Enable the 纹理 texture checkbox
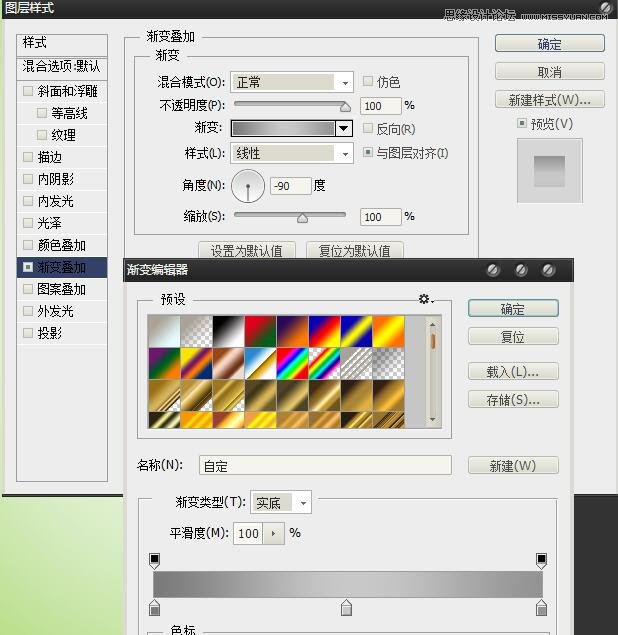The image size is (618, 635). pyautogui.click(x=42, y=134)
